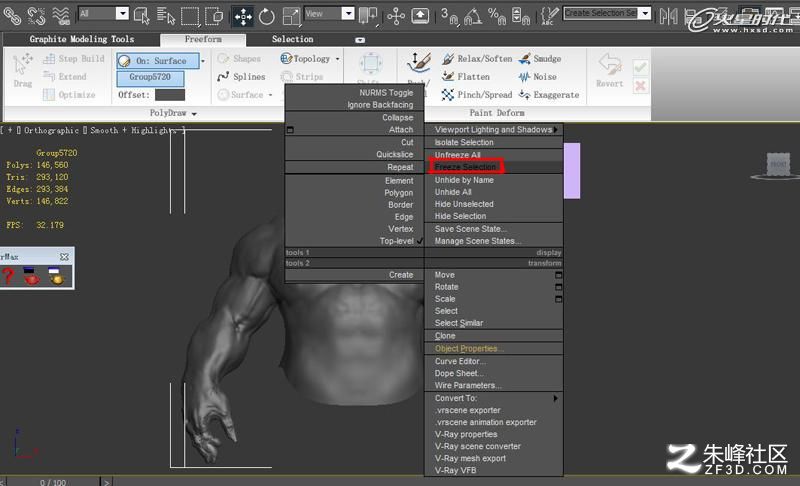The height and width of the screenshot is (486, 800).
Task: Select the Noise brush
Action: click(537, 76)
